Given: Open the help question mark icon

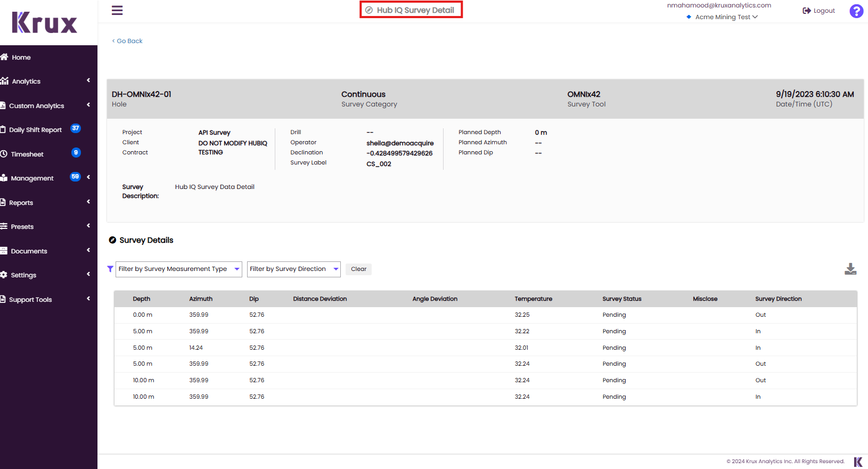Looking at the screenshot, I should click(x=856, y=11).
